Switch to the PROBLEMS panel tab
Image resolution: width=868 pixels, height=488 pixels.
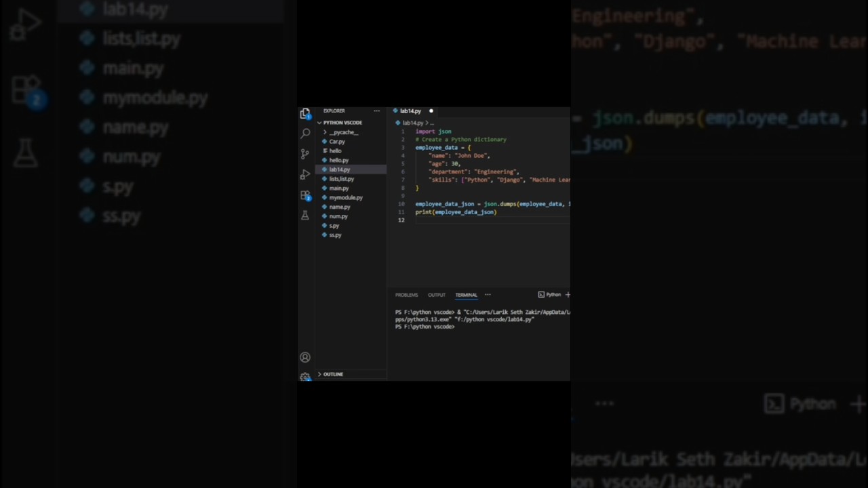point(407,295)
